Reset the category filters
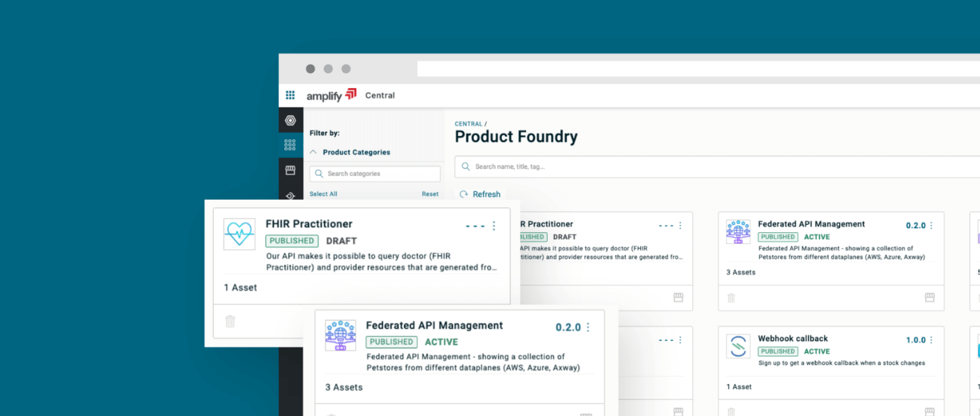980x416 pixels. tap(430, 194)
